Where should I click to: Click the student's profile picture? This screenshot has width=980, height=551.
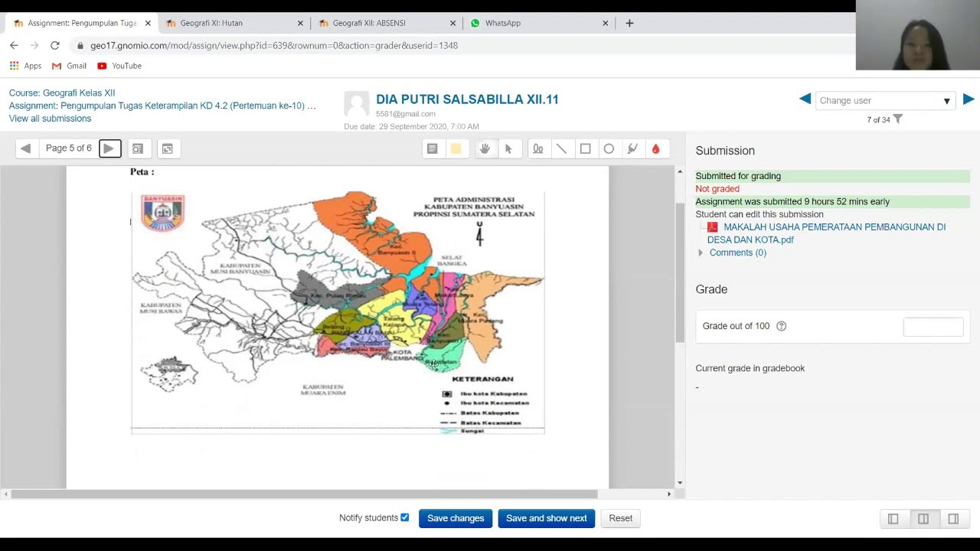coord(357,104)
